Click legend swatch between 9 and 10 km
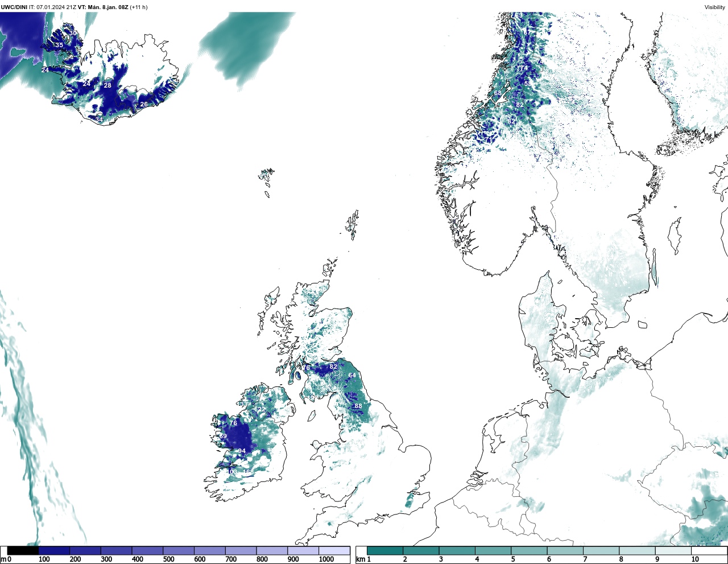728x564 pixels. click(x=673, y=550)
